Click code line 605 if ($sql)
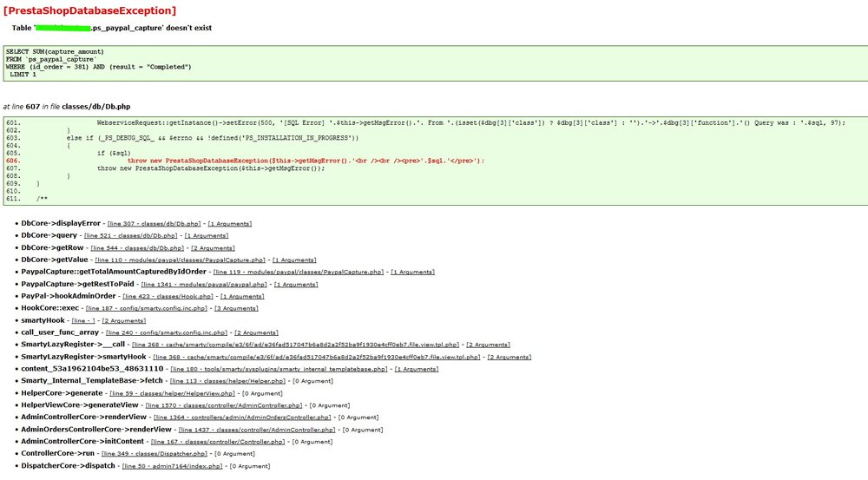This screenshot has height=480, width=868. tap(114, 154)
